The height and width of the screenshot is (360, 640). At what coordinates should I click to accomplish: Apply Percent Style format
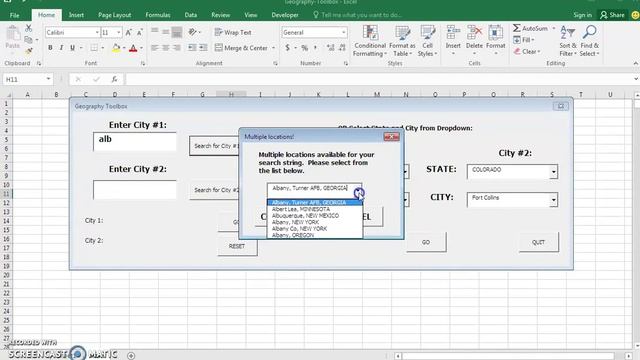[304, 48]
